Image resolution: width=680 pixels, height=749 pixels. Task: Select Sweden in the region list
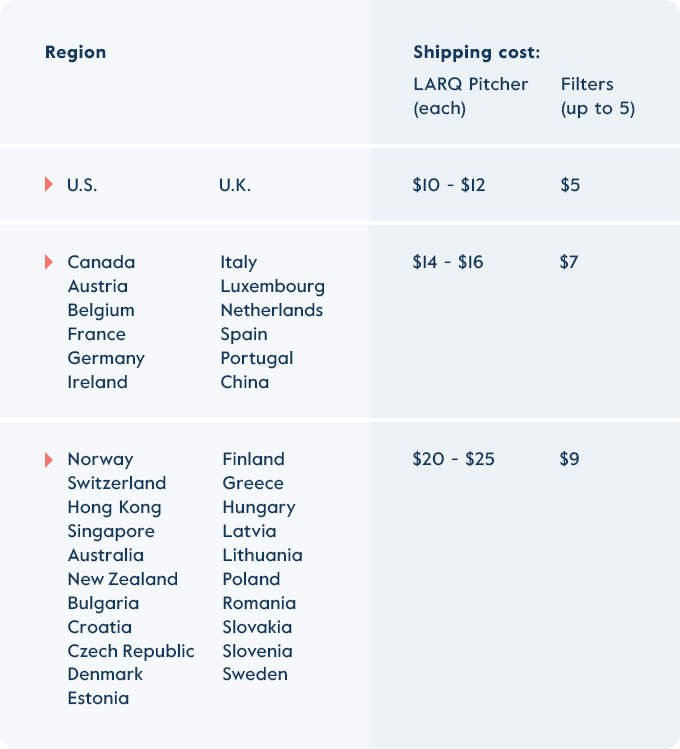[255, 674]
